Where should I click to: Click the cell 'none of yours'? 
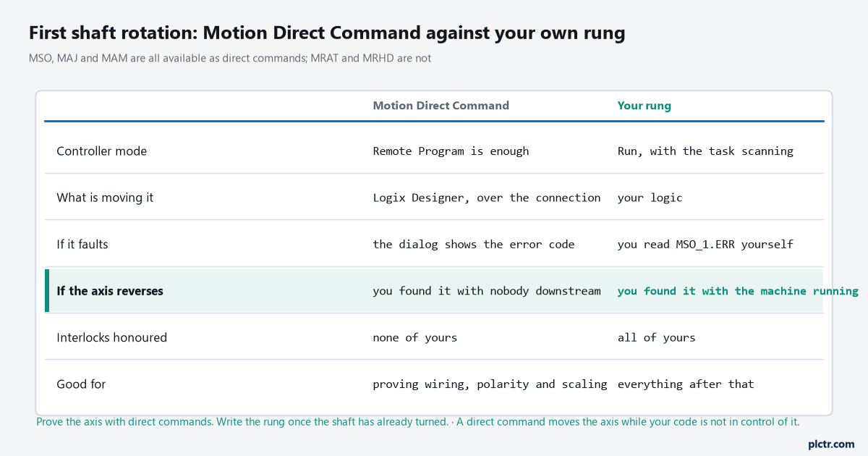tap(415, 337)
